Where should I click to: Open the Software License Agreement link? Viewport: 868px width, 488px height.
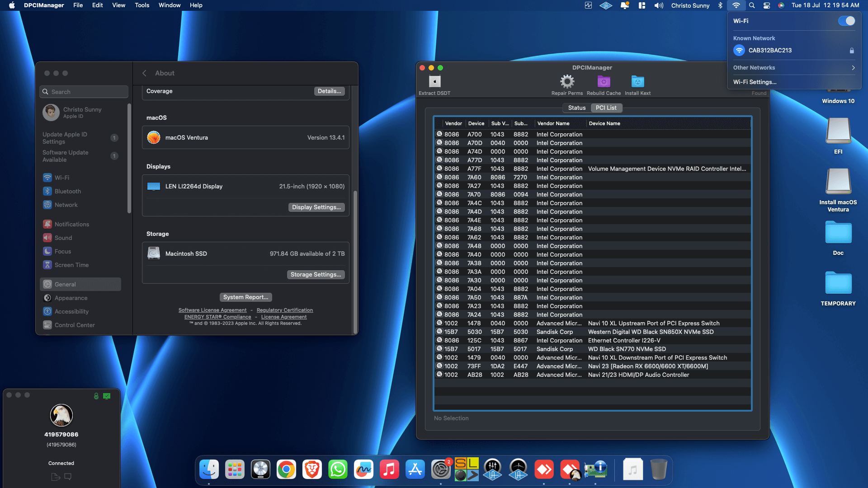point(212,310)
